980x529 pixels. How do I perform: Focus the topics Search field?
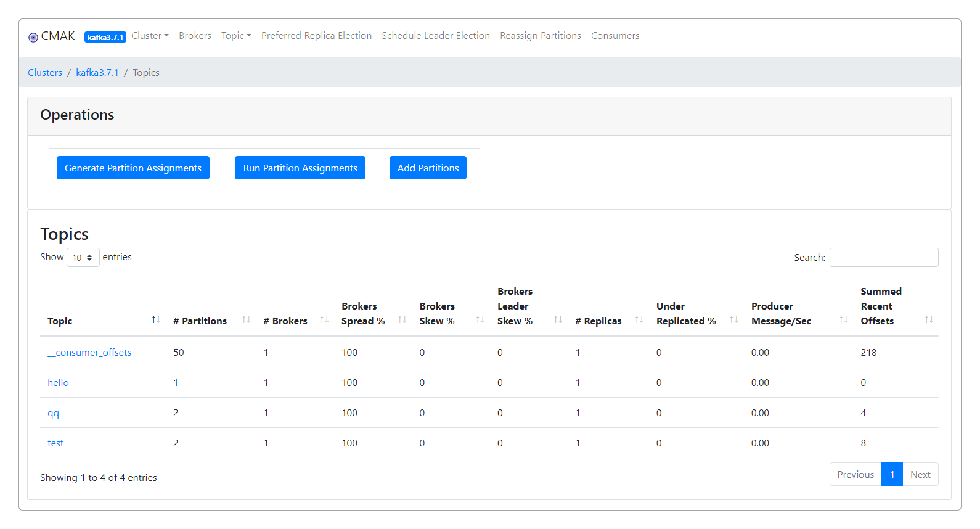tap(884, 258)
